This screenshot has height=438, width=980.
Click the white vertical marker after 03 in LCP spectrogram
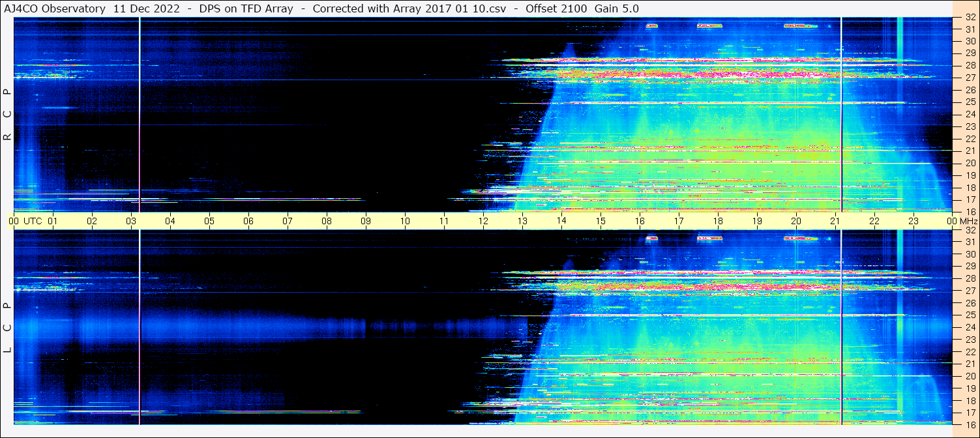tap(140, 327)
